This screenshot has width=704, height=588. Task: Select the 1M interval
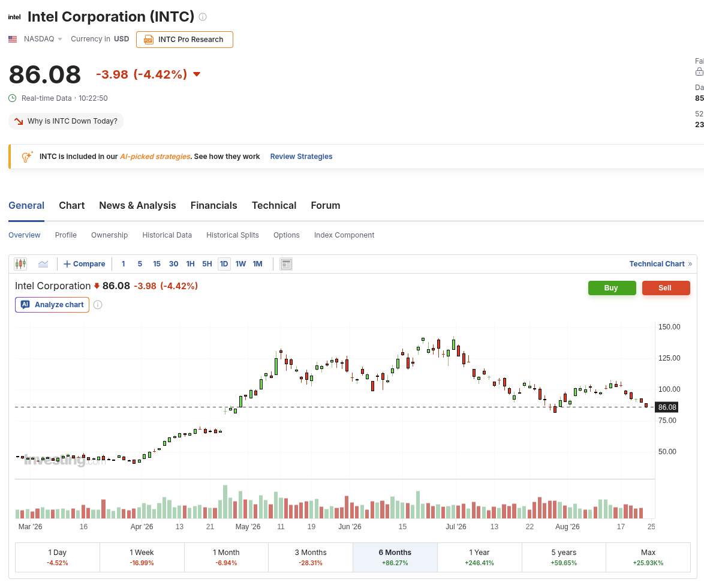coord(257,264)
